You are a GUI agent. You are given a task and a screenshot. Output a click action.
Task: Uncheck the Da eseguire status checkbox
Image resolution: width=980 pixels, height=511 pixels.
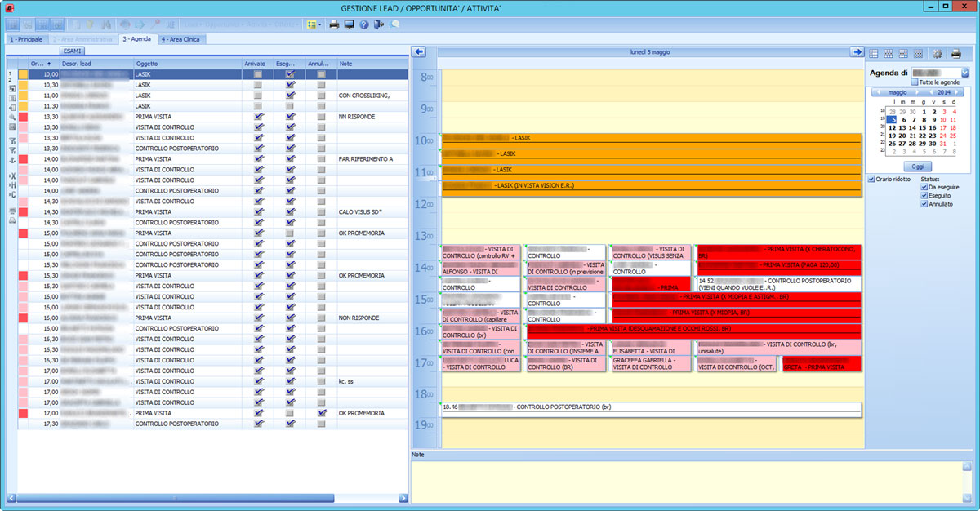click(x=924, y=187)
